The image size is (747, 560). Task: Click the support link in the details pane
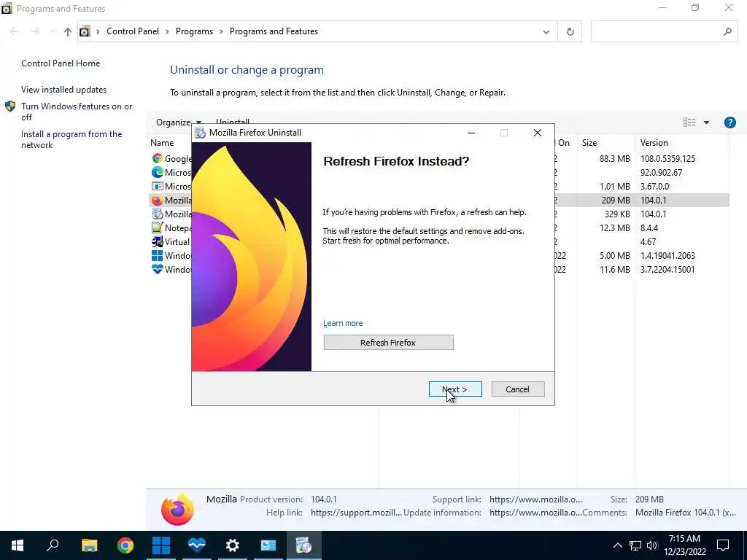point(535,499)
